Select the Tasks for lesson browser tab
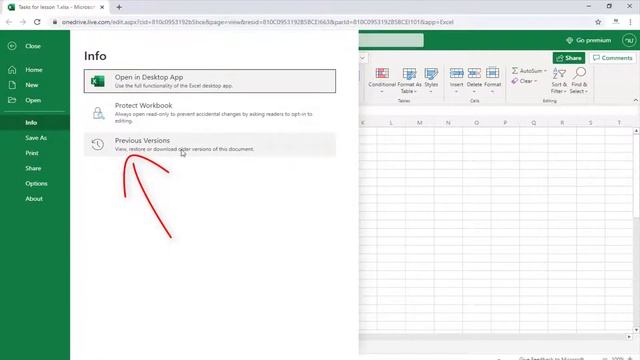Viewport: 640px width, 360px height. coord(56,7)
